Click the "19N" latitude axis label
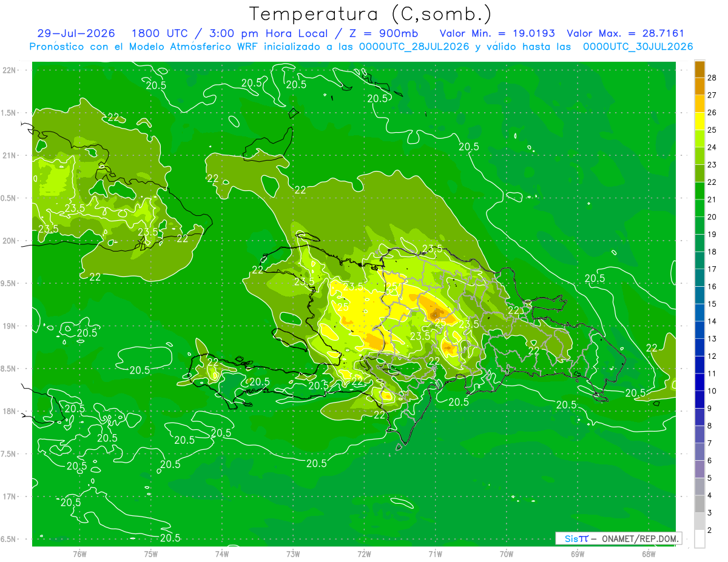Viewport: 728px width, 562px height. (10, 326)
